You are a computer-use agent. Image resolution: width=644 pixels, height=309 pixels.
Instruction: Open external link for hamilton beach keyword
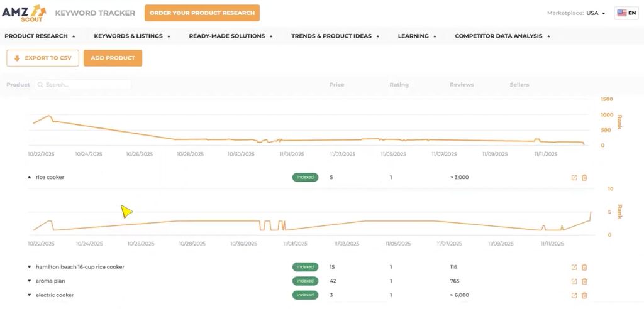click(x=574, y=267)
